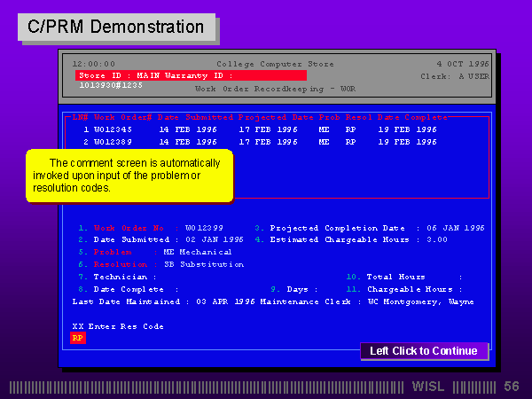The image size is (532, 399).
Task: Click the Days field label
Action: coord(296,289)
